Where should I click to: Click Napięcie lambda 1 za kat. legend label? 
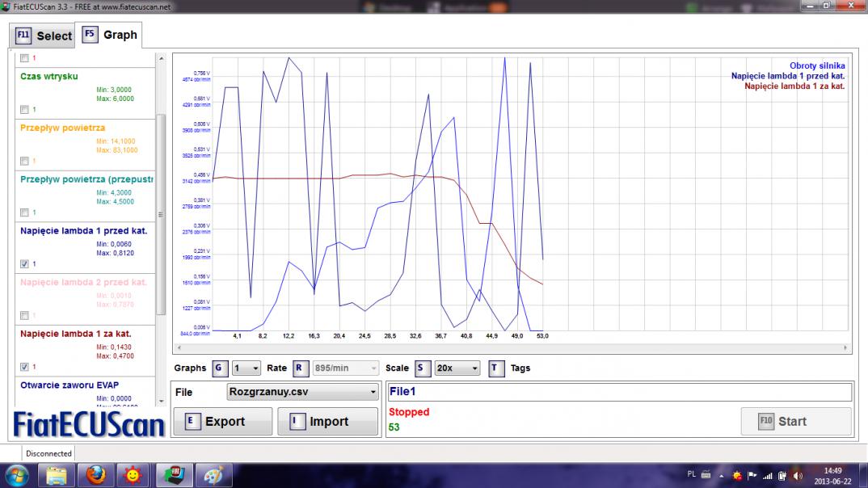(x=794, y=86)
